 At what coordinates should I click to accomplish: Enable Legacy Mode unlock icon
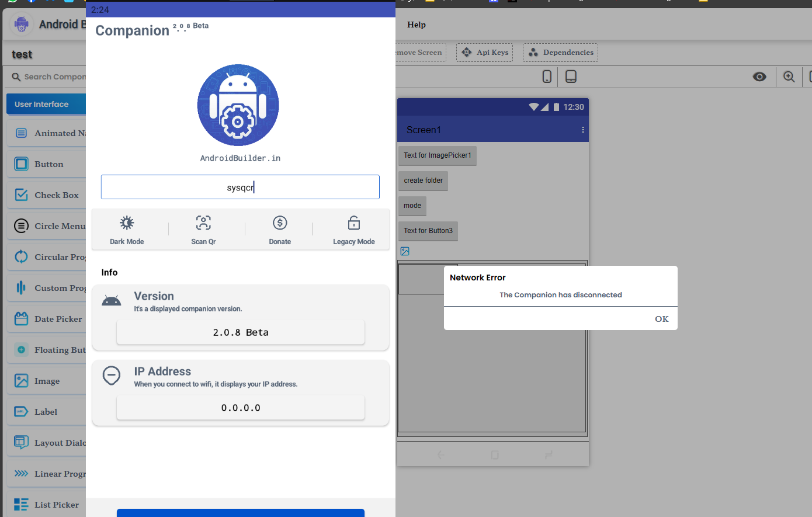point(354,223)
